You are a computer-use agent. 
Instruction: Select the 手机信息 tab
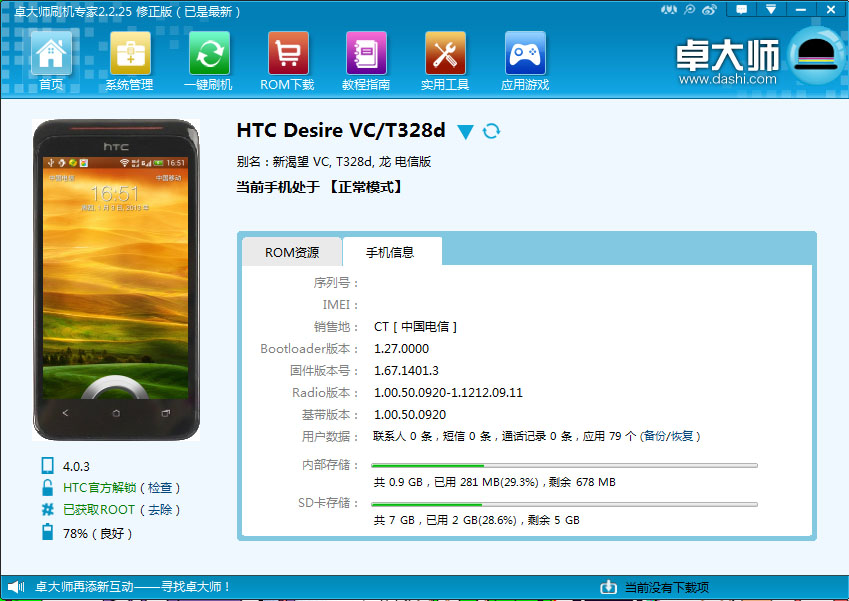(392, 252)
